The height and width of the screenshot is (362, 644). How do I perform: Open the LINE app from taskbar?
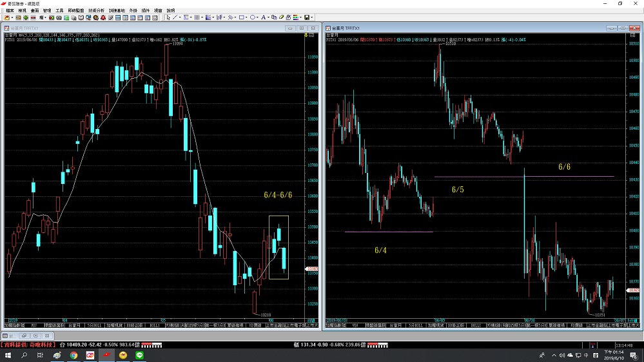(139, 355)
